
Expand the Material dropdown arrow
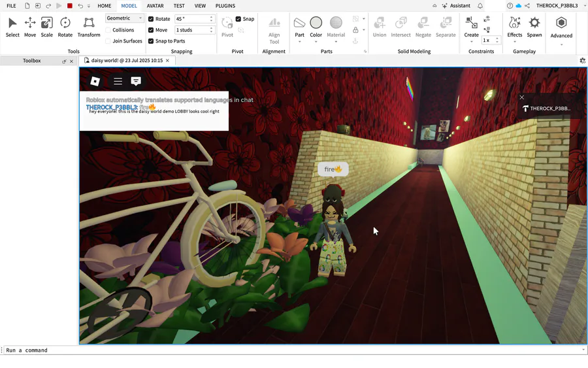(336, 42)
